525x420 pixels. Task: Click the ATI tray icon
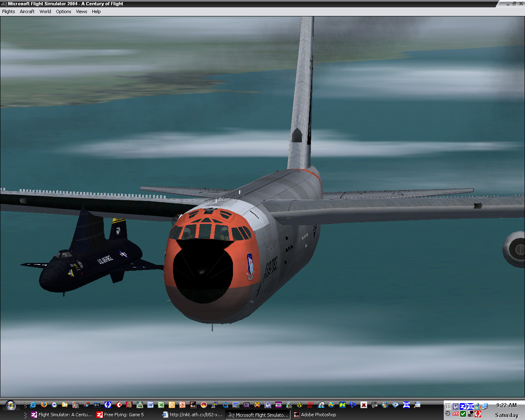tap(456, 414)
